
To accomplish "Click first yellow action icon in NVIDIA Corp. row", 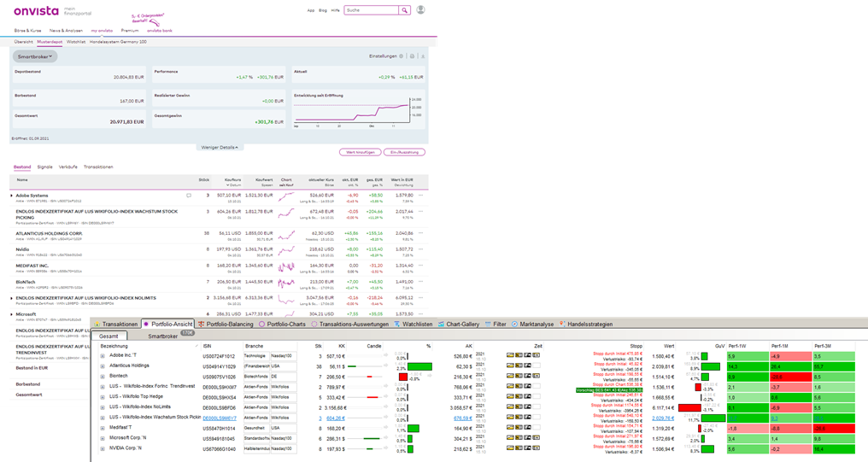I will (x=510, y=448).
